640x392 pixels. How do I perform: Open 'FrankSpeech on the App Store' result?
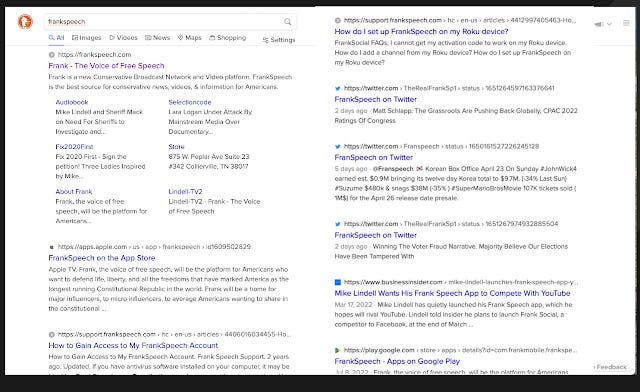click(x=102, y=258)
